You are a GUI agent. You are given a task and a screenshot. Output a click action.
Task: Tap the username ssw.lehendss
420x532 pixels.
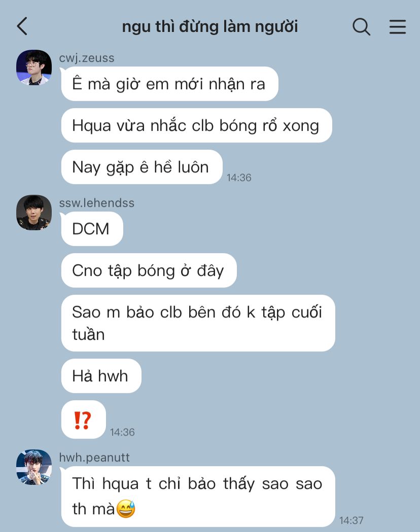tap(97, 203)
